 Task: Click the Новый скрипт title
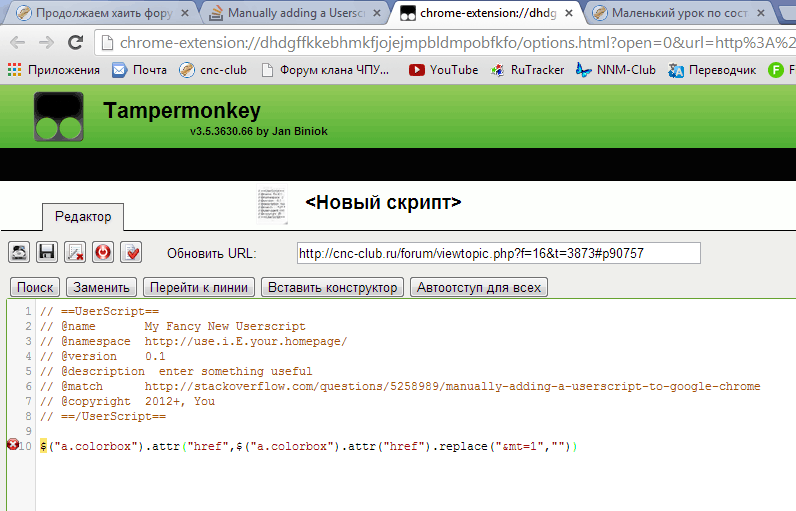(383, 202)
